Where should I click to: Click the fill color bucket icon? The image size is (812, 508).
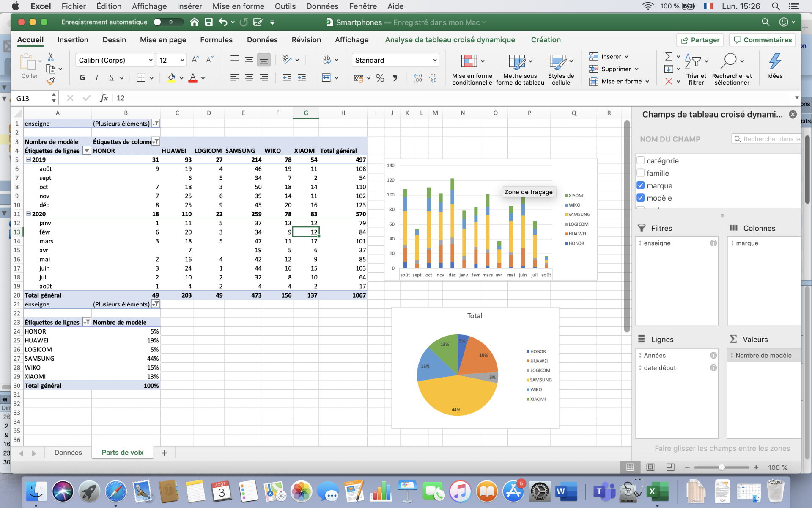click(171, 77)
